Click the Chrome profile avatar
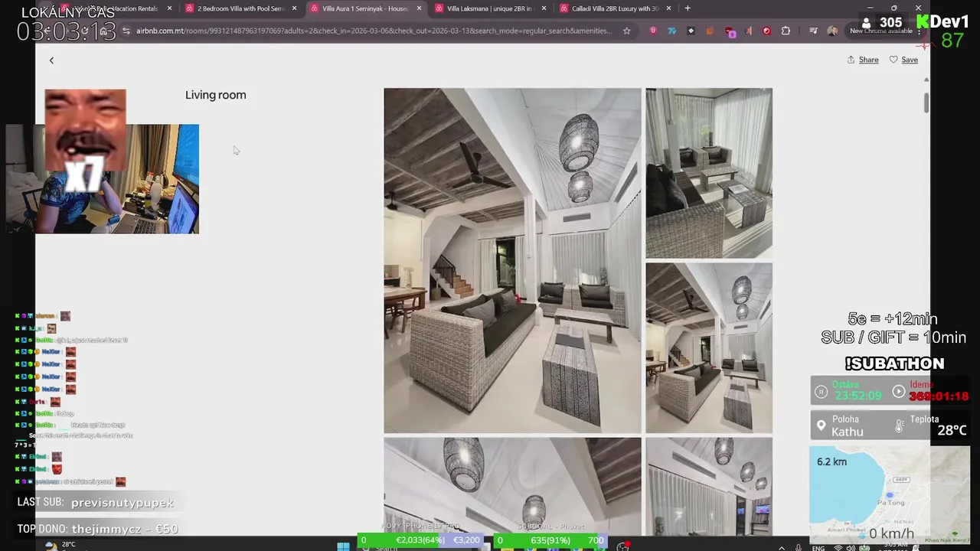Viewport: 980px width, 551px height. pos(832,31)
